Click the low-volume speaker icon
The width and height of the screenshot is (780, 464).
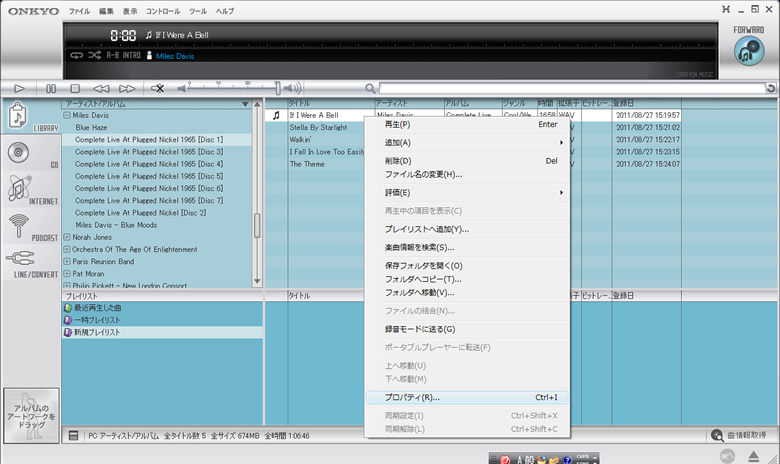click(182, 89)
